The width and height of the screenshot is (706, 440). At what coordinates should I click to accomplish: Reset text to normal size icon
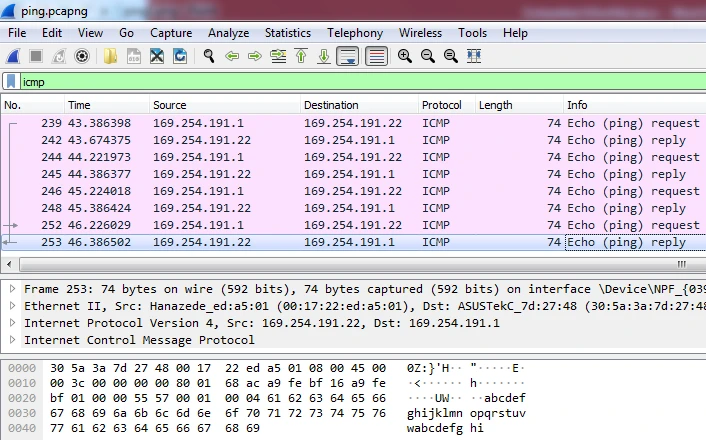[x=451, y=56]
